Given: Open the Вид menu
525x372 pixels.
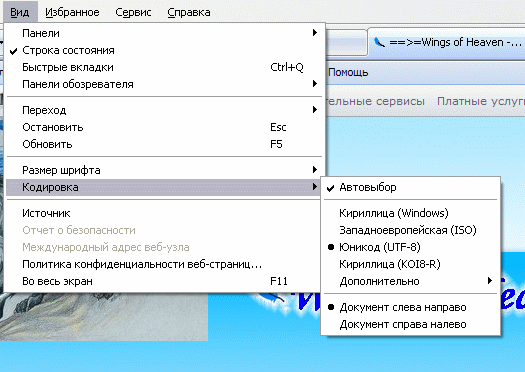Looking at the screenshot, I should click(x=20, y=12).
